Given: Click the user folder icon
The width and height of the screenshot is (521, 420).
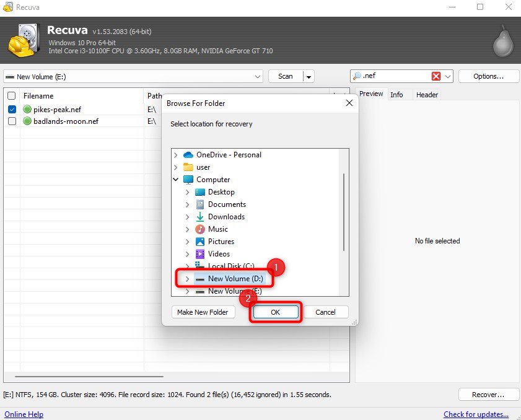Looking at the screenshot, I should 188,167.
